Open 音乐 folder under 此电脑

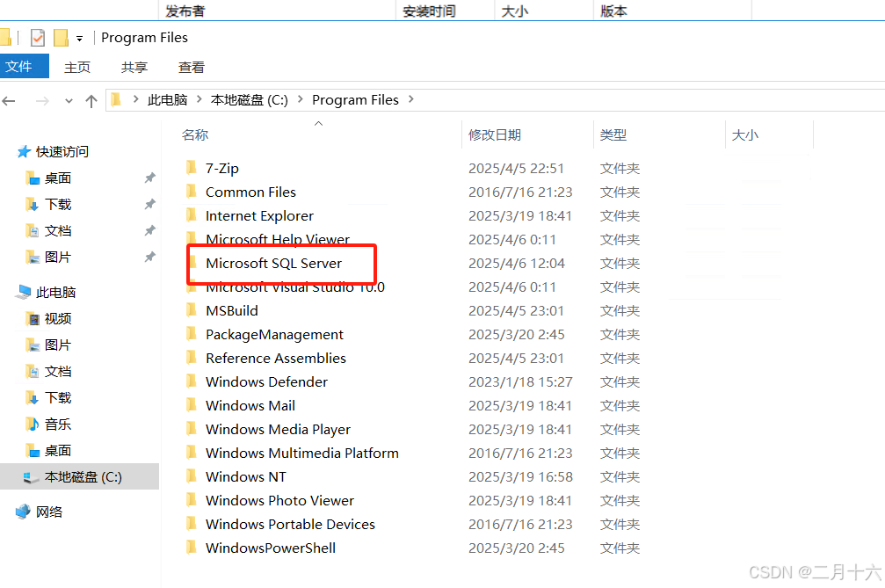(58, 425)
